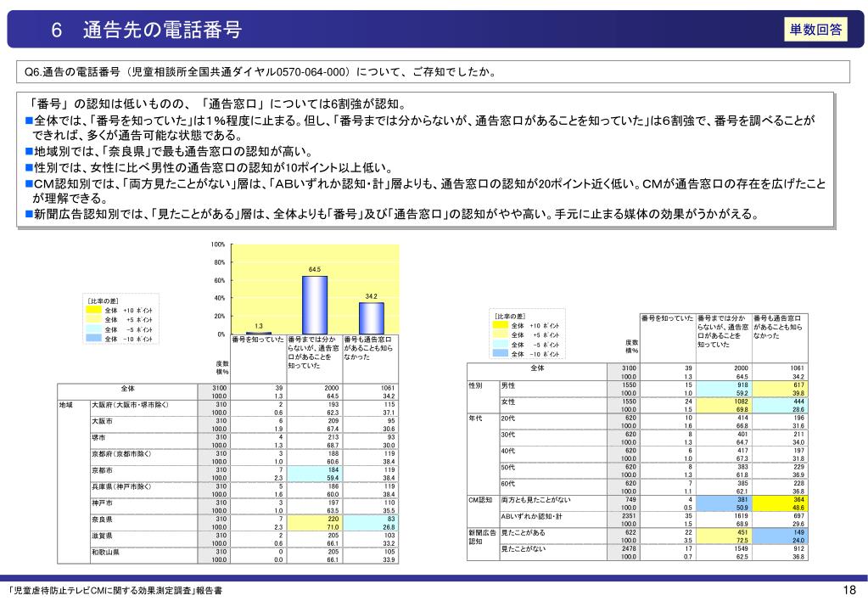Click the slide title '6 通告先の電話番号'

click(147, 30)
